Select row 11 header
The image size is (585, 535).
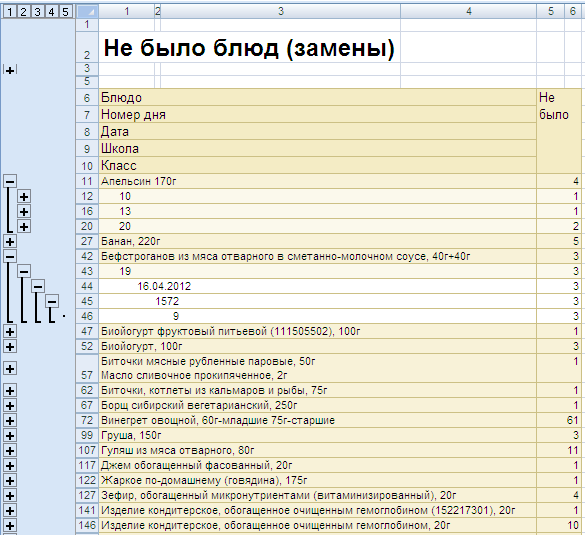tap(87, 181)
